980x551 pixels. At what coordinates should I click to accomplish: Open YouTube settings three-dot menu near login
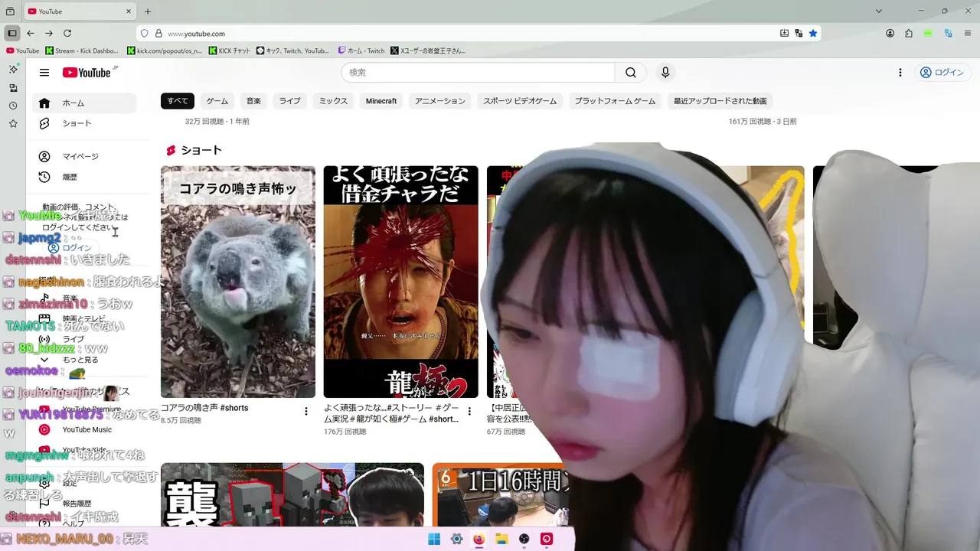pos(900,73)
